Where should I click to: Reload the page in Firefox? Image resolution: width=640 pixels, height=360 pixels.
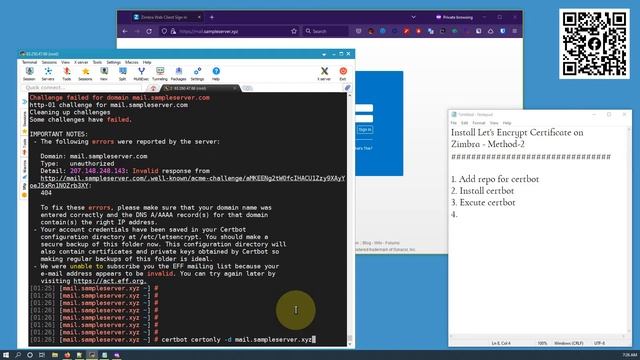[149, 31]
